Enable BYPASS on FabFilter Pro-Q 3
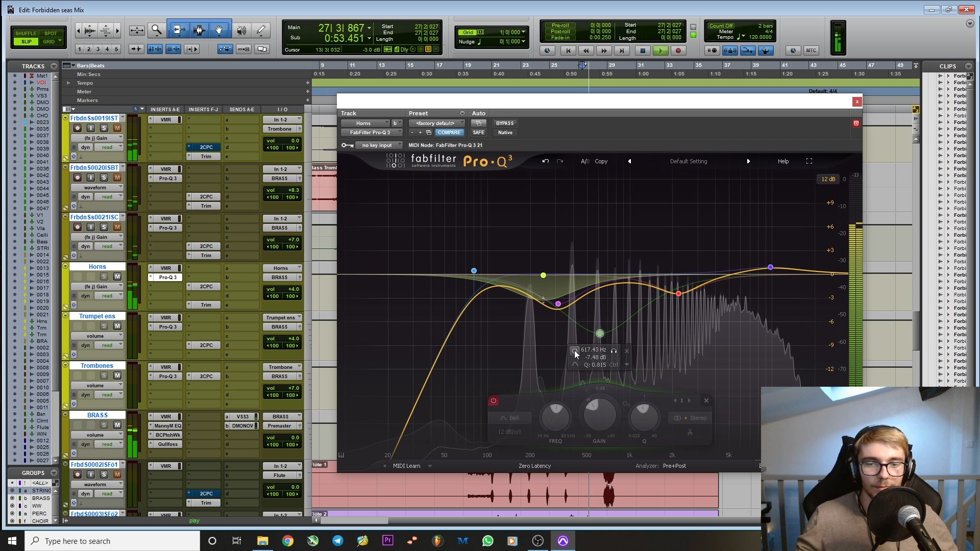 pyautogui.click(x=505, y=123)
